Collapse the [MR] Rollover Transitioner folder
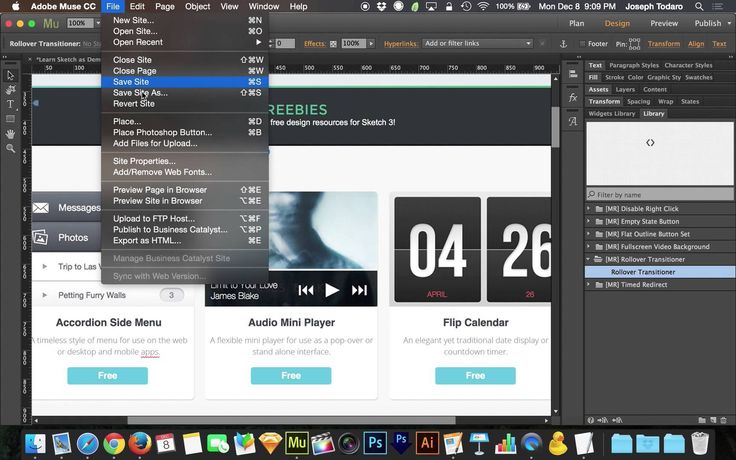This screenshot has height=460, width=736. [589, 259]
